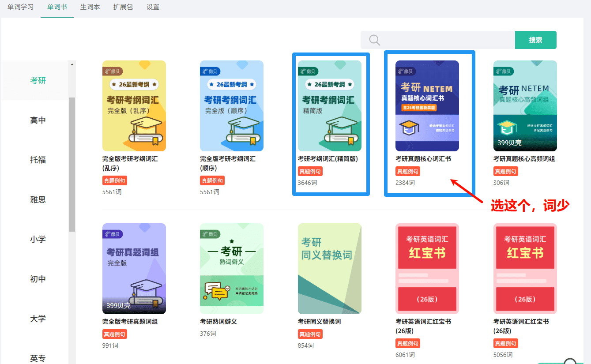The width and height of the screenshot is (591, 364).
Task: Open the 设置 tab
Action: 153,7
